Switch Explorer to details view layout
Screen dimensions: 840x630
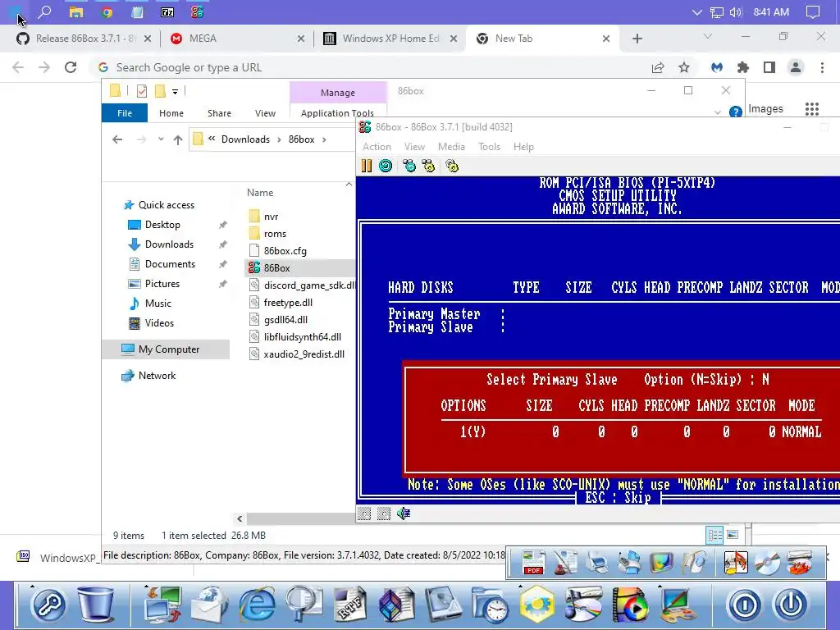pos(714,535)
